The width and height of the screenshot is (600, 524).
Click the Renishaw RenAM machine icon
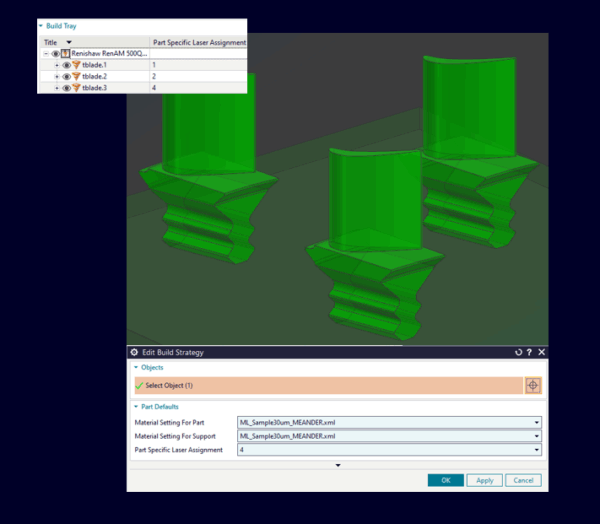point(66,54)
